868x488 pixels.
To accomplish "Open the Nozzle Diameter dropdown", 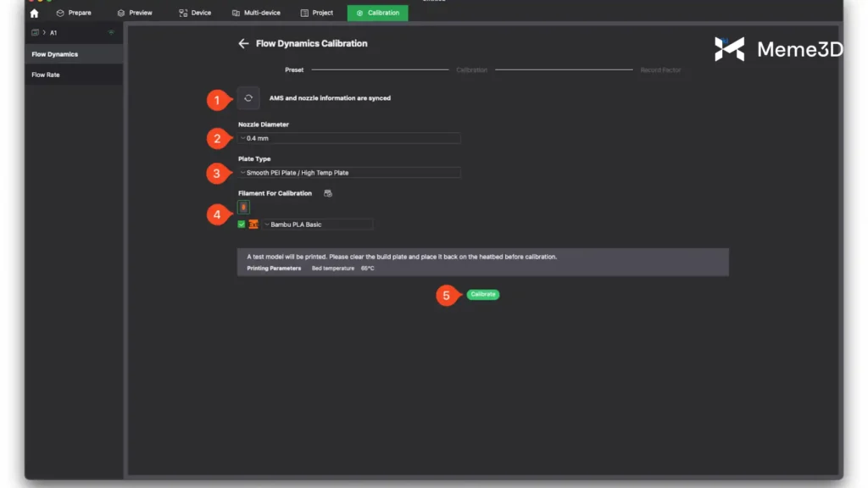I will click(349, 138).
